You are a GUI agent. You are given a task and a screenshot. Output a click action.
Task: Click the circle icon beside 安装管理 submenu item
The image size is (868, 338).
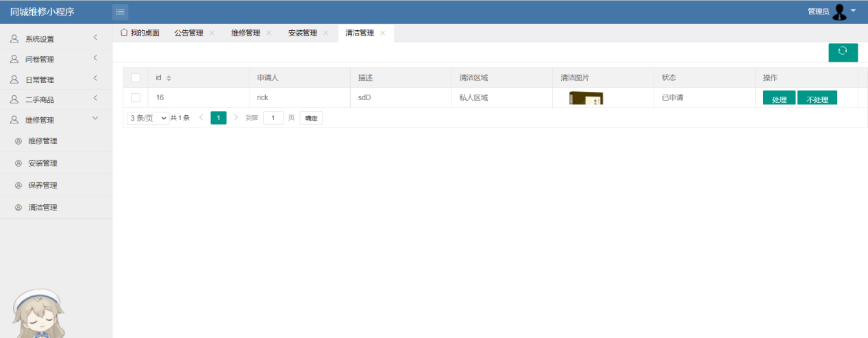tap(18, 163)
